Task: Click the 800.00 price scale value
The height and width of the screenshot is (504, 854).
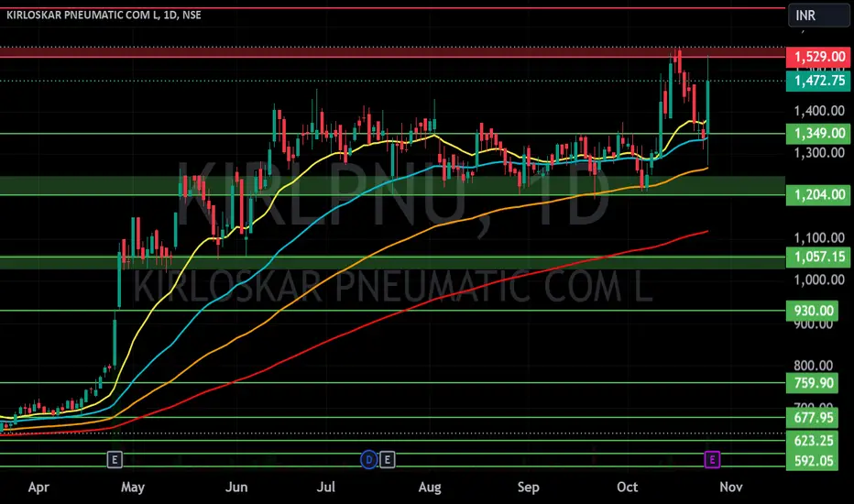Action: (813, 365)
